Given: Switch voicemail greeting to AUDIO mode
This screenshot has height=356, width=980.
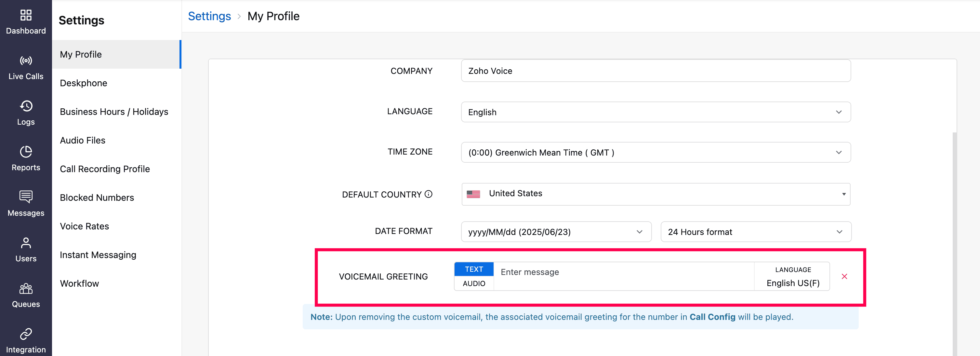Looking at the screenshot, I should [474, 283].
